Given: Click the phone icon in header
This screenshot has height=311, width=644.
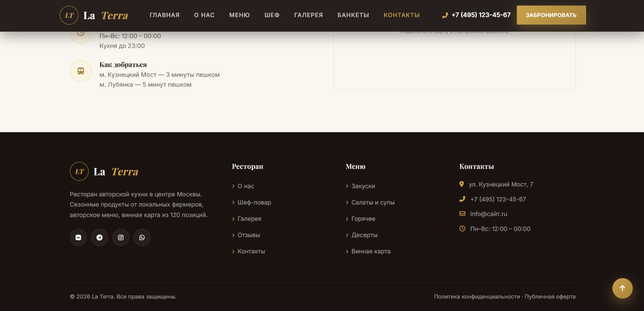Looking at the screenshot, I should tap(445, 15).
